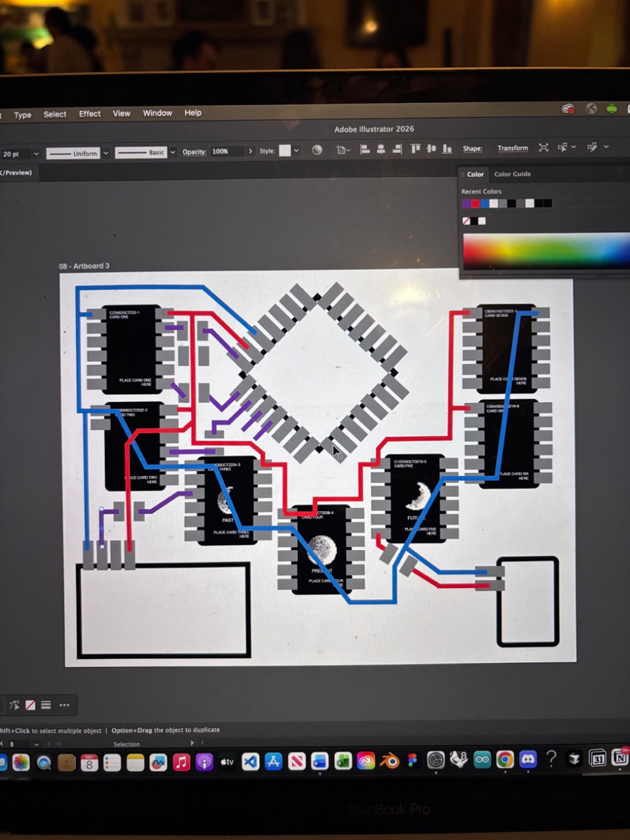Click the stroke lines icon in bottom toolbar
This screenshot has width=630, height=840.
pos(46,705)
